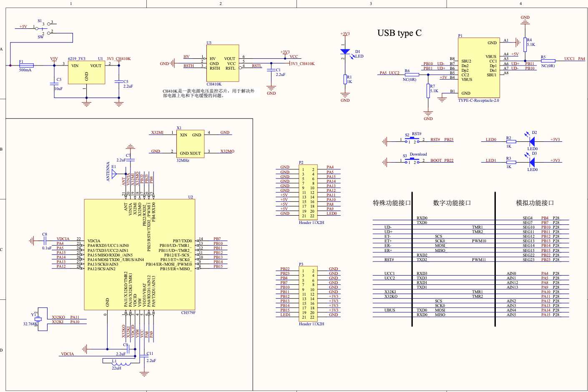Screen dimensions: 588x392
Task: Click the S1 SW slide switch symbol
Action: (44, 28)
